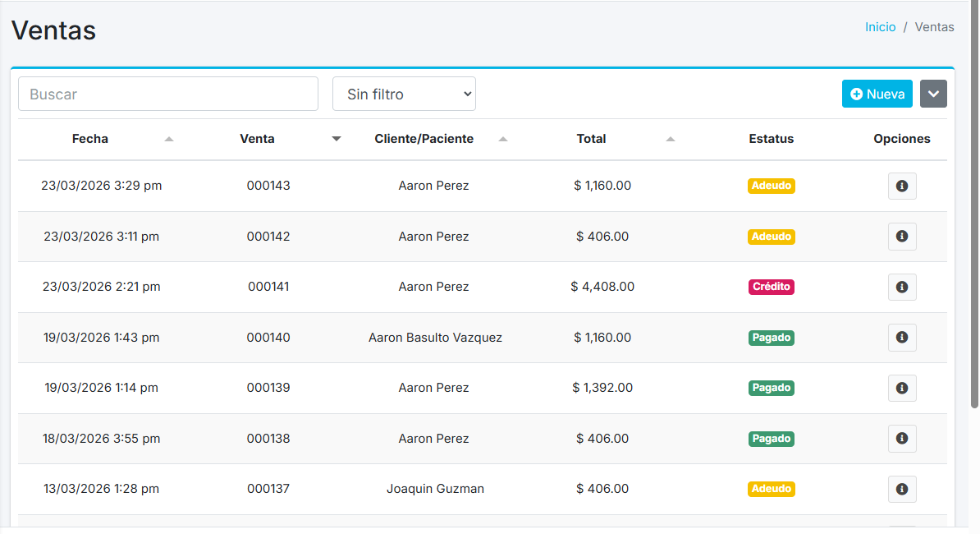Expand the chevron menu beside Nueva
The image size is (980, 534).
coord(933,94)
